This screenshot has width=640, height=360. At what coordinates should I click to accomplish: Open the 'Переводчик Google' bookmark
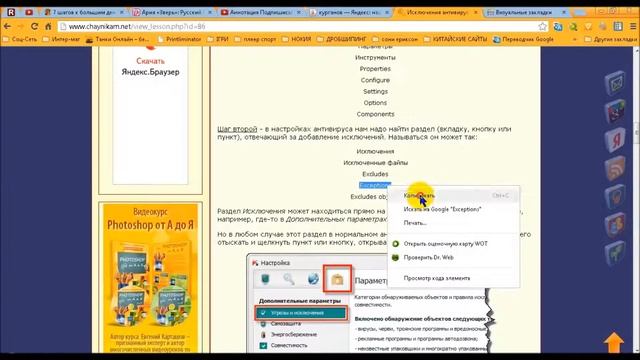[523, 39]
